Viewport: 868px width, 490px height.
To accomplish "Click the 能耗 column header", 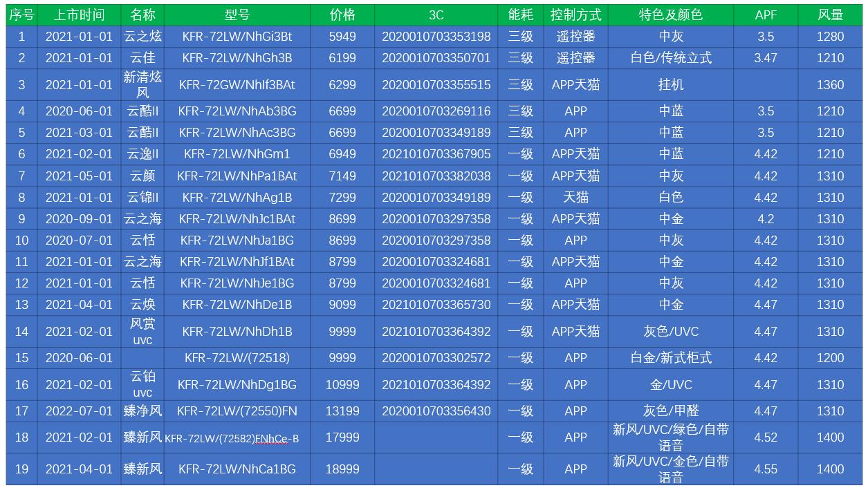I will (x=519, y=12).
